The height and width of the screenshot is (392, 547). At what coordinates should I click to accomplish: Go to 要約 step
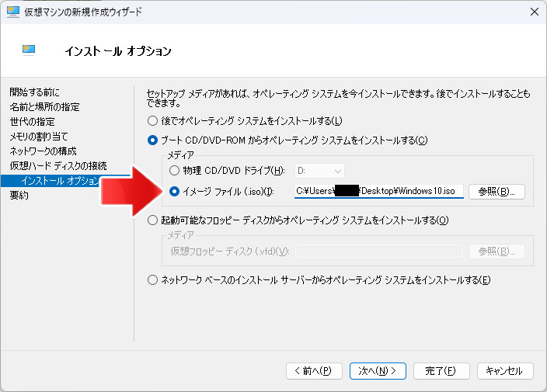(19, 195)
